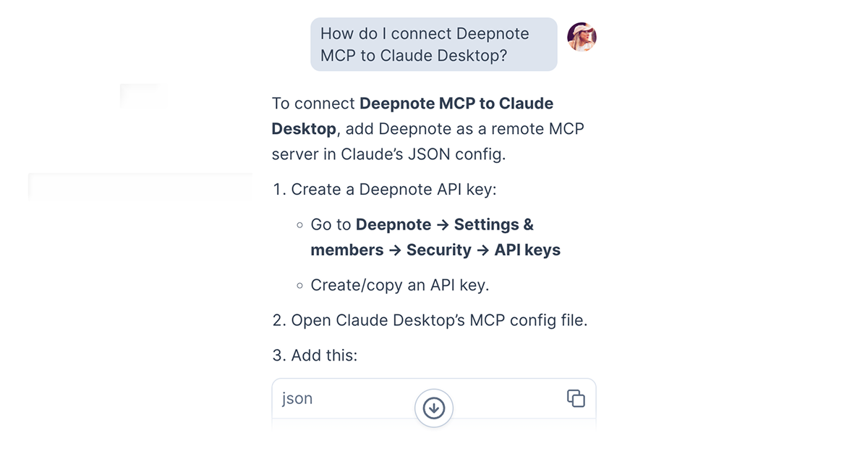Click "server in Claude's JSON config." line
This screenshot has height=454, width=868.
[x=389, y=155]
